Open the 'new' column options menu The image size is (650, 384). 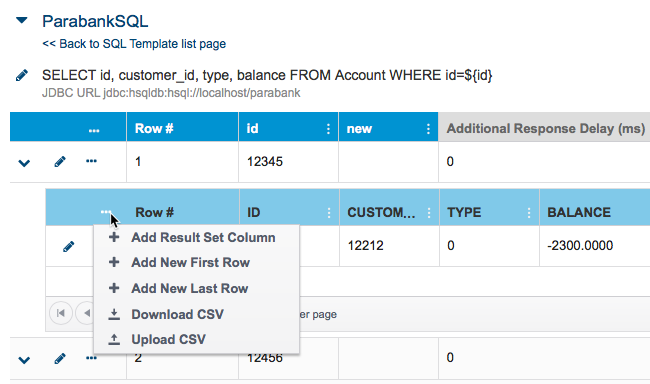tap(428, 129)
